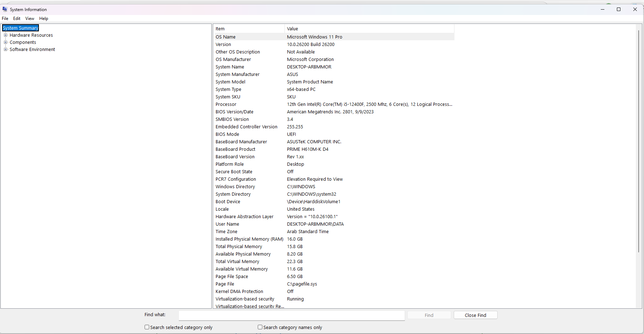Select Available Virtual Memory row
The width and height of the screenshot is (644, 334).
(x=334, y=269)
